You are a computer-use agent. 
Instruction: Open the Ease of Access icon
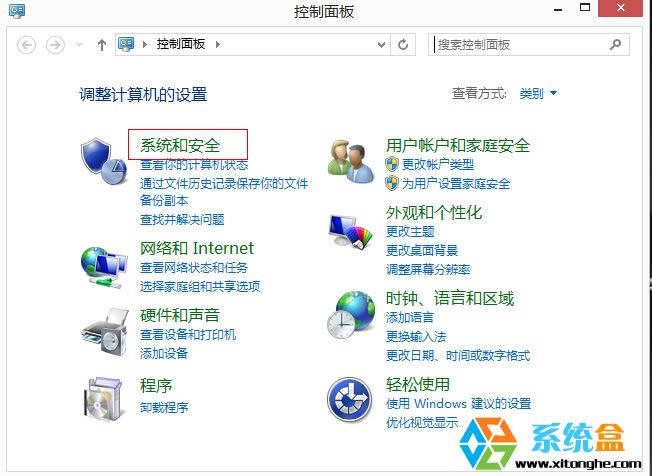click(x=349, y=400)
